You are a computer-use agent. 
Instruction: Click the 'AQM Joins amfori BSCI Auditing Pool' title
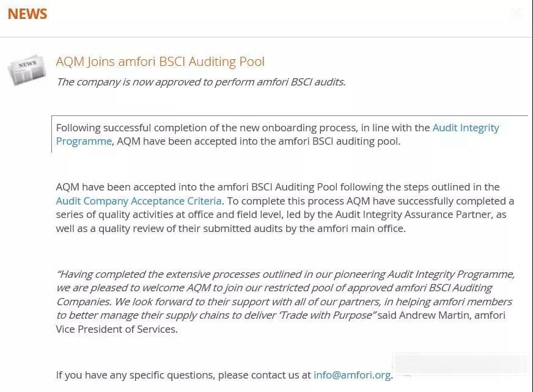(x=160, y=62)
